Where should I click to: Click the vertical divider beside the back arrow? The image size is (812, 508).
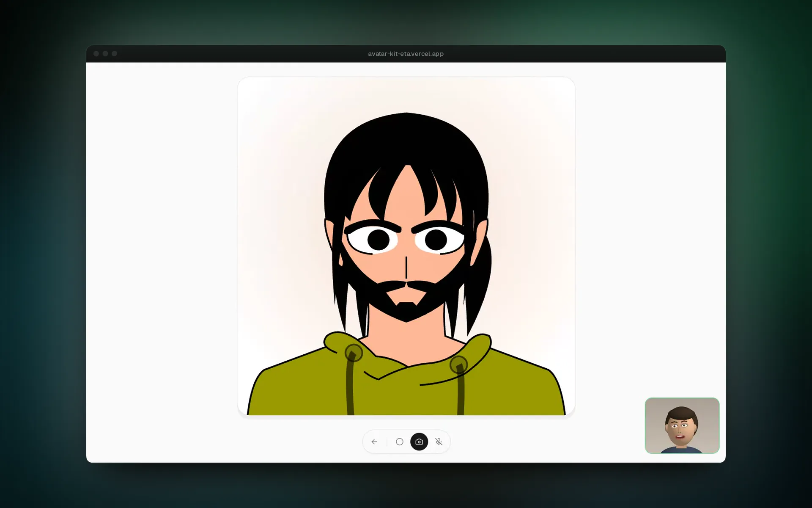[387, 442]
